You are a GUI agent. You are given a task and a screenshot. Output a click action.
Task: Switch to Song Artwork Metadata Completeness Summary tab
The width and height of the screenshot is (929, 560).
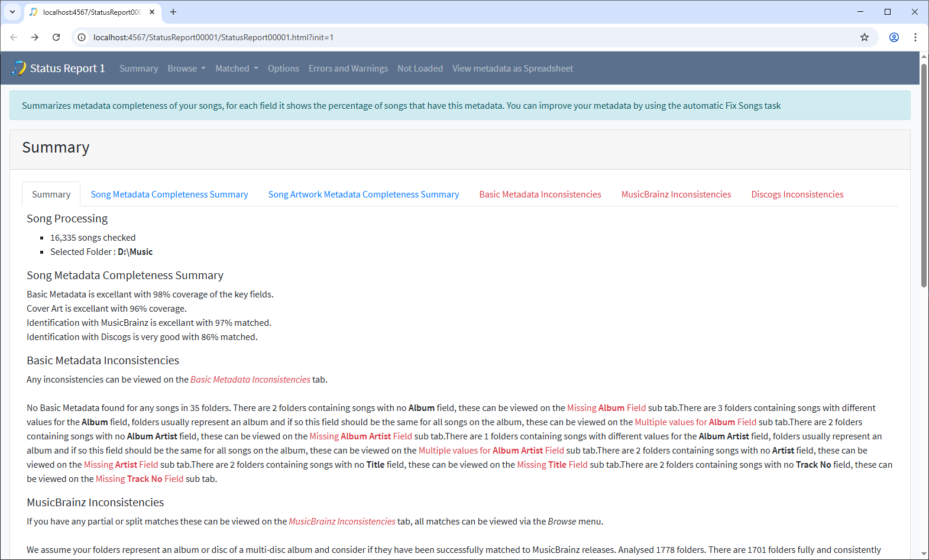pyautogui.click(x=364, y=195)
